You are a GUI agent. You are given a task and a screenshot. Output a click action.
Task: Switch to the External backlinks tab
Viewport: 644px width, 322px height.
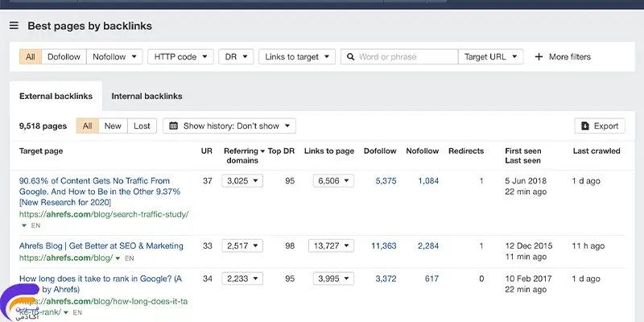click(x=56, y=97)
